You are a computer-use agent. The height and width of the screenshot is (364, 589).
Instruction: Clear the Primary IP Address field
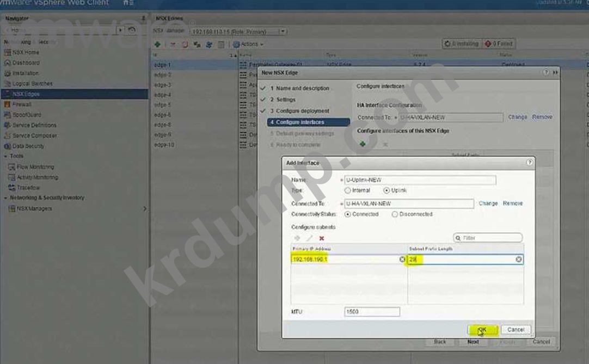click(402, 259)
